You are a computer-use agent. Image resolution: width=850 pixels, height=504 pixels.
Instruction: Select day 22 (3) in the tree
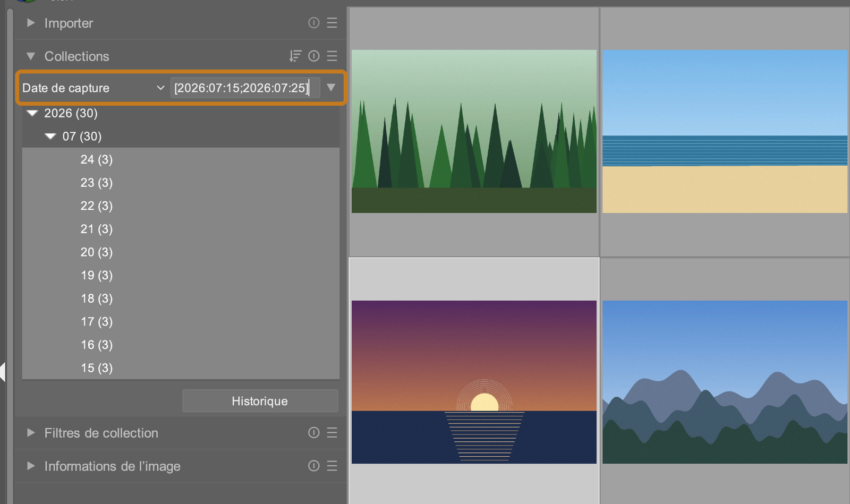coord(181,206)
